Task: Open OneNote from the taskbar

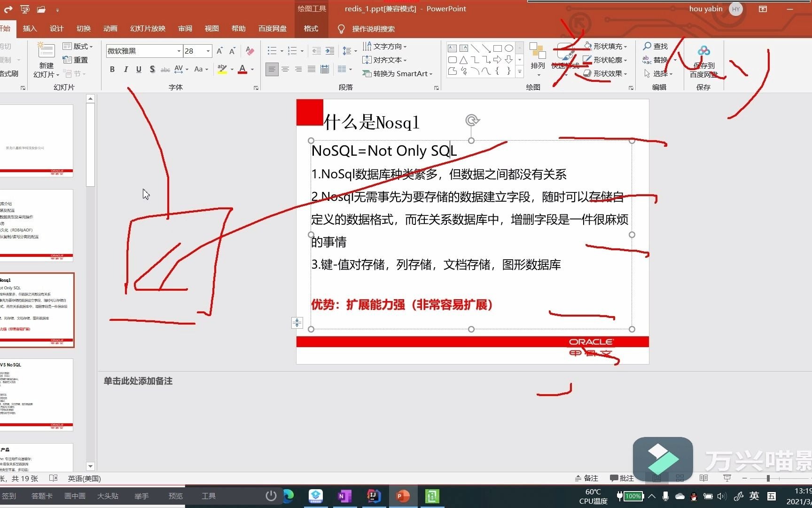Action: (344, 496)
